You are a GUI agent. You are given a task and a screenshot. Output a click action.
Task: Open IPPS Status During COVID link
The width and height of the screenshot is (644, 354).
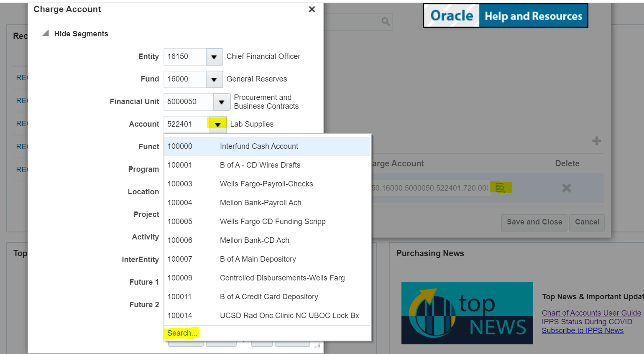(x=587, y=322)
